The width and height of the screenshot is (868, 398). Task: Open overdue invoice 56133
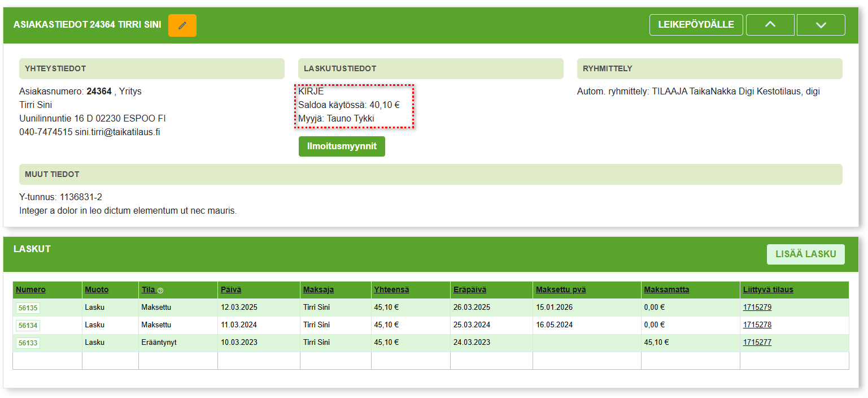point(28,343)
